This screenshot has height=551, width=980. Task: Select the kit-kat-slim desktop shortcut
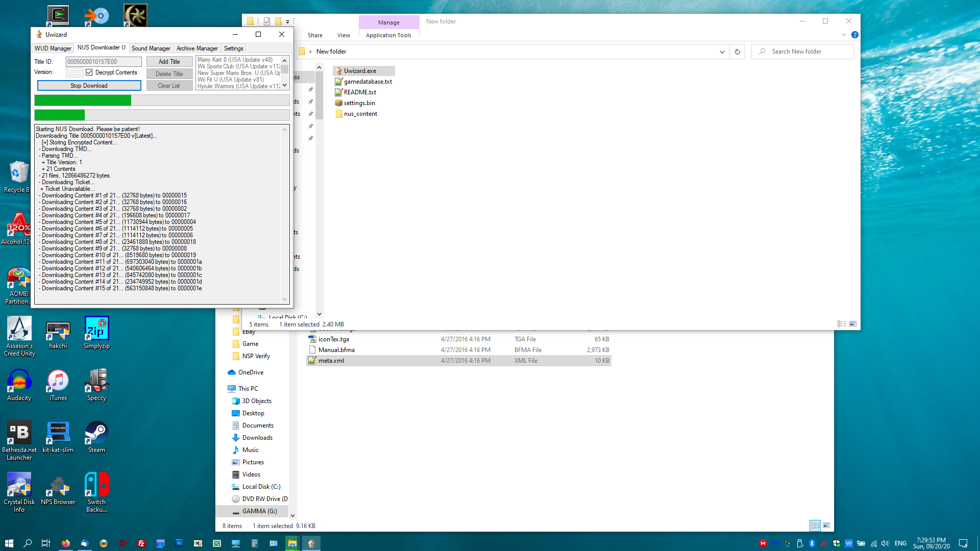(58, 437)
